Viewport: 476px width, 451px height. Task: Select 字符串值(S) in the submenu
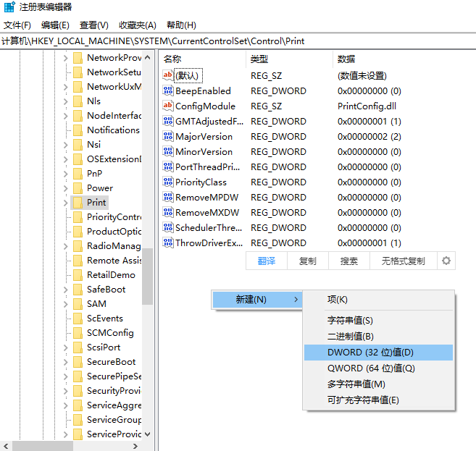pos(378,321)
